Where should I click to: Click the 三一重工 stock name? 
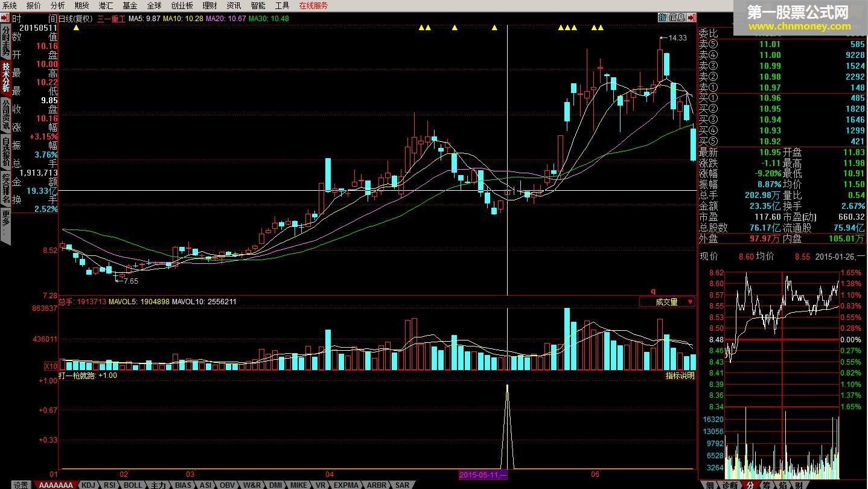coord(112,19)
